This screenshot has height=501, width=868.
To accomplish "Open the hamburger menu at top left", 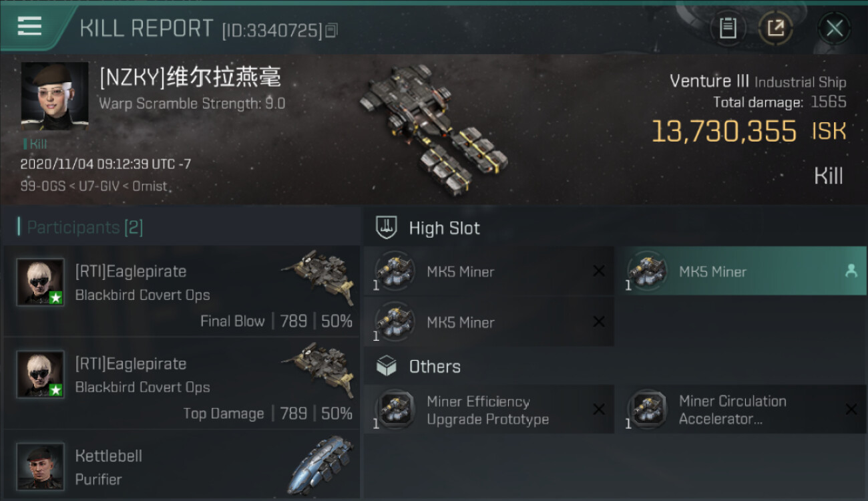I will tap(30, 27).
